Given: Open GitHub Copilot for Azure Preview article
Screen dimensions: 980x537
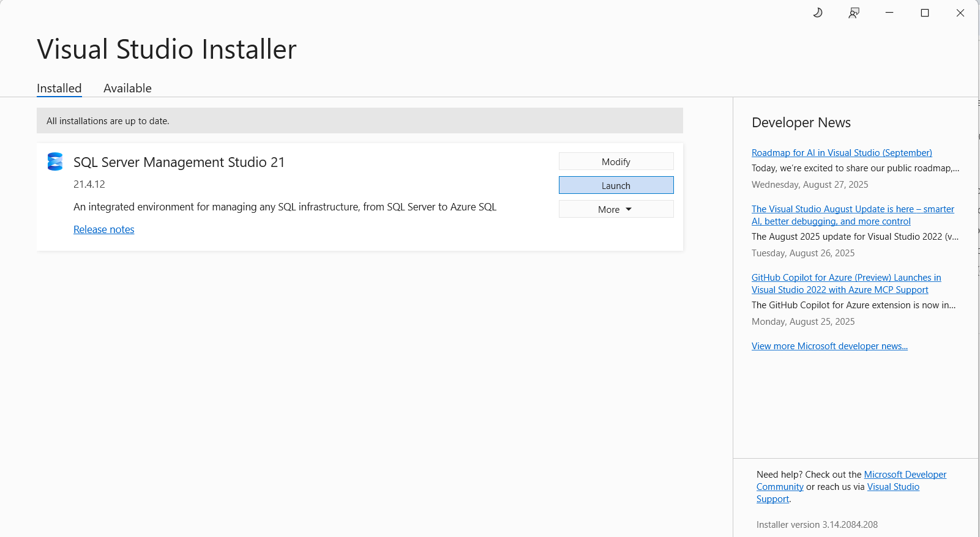Looking at the screenshot, I should point(847,284).
